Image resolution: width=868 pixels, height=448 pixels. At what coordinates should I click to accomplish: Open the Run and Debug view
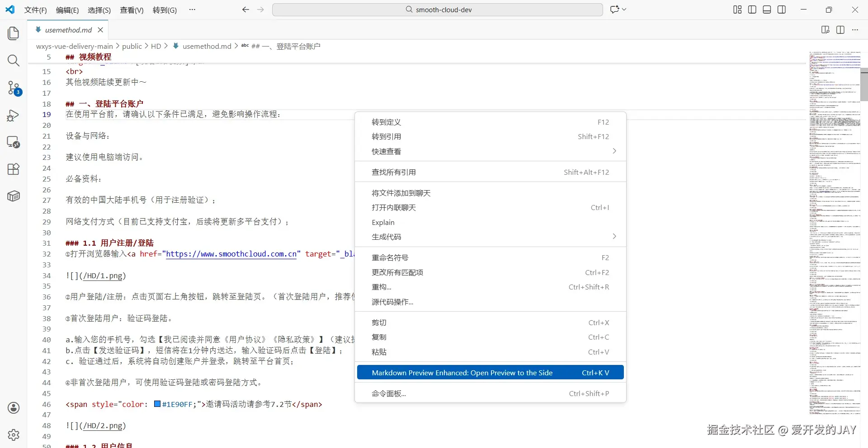point(14,116)
